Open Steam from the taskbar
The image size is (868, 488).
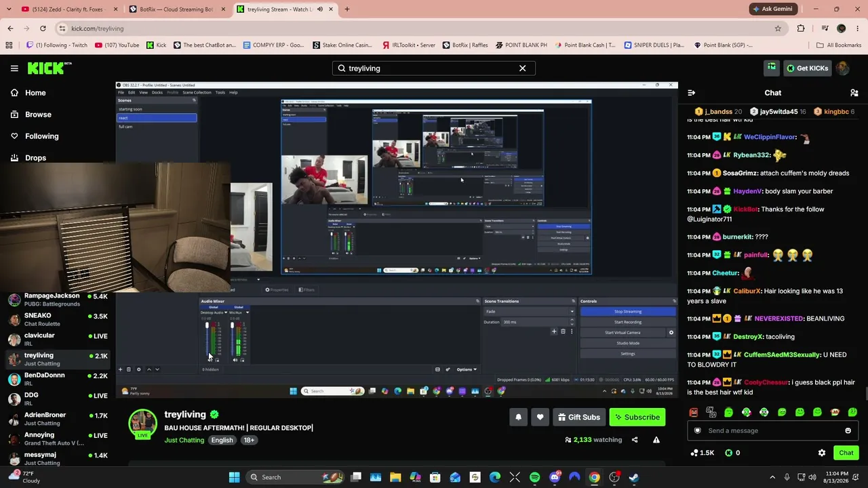633,477
